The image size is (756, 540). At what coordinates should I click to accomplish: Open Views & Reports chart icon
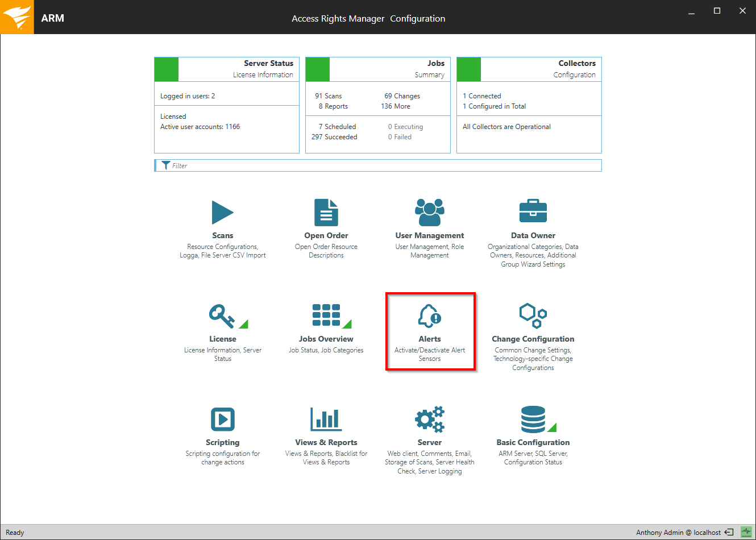(x=326, y=419)
